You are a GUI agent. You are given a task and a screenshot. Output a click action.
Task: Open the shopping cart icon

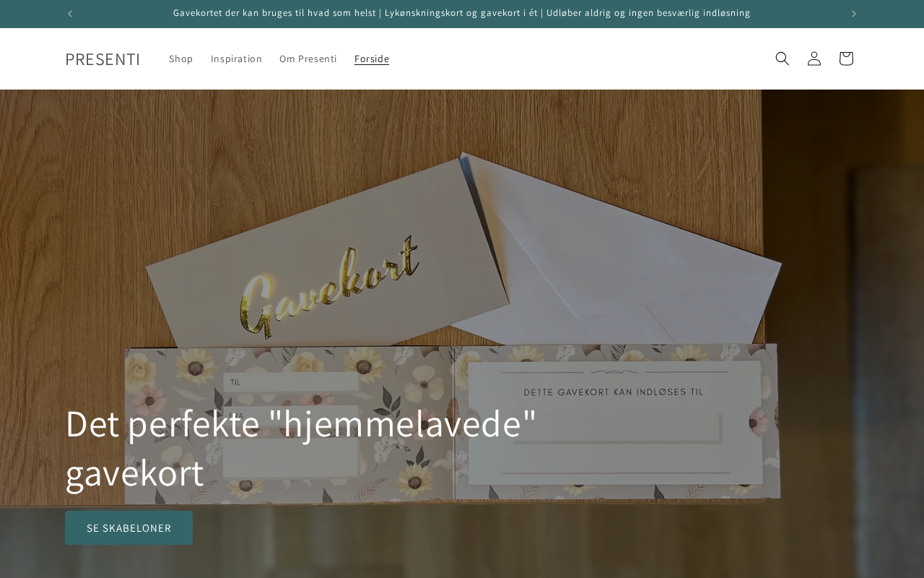846,59
